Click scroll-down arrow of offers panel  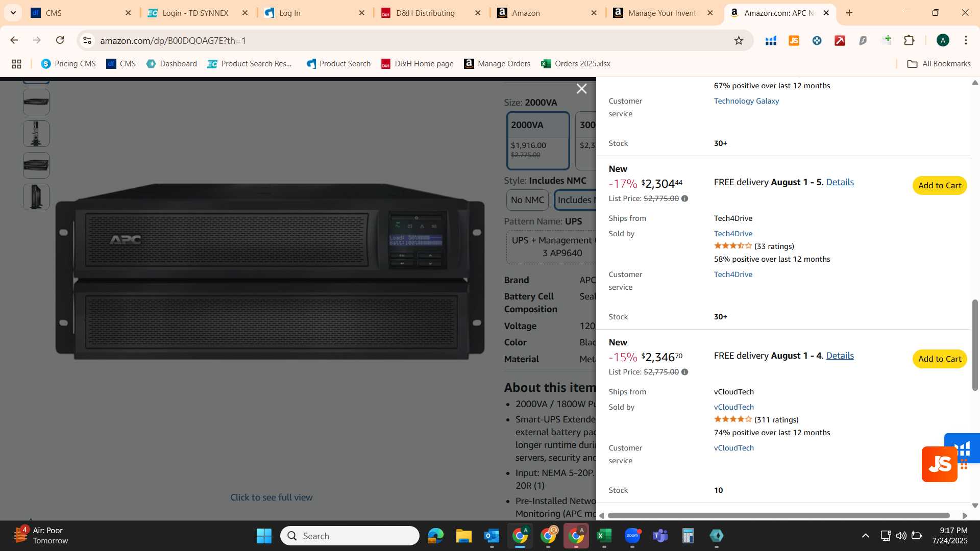pyautogui.click(x=975, y=506)
